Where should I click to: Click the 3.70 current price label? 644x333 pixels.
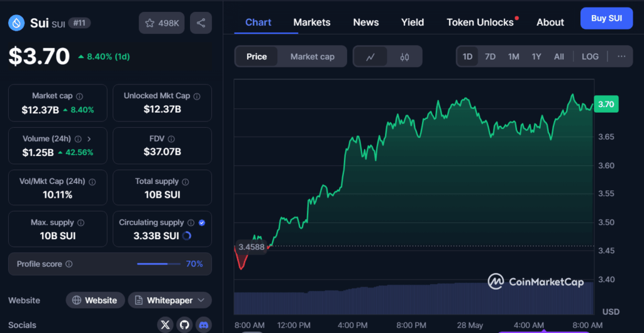[606, 104]
